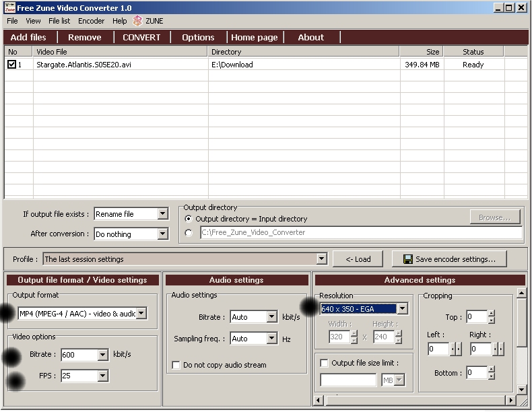Open the audio Bitrate dropdown
Viewport: 532px width, 412px height.
272,317
